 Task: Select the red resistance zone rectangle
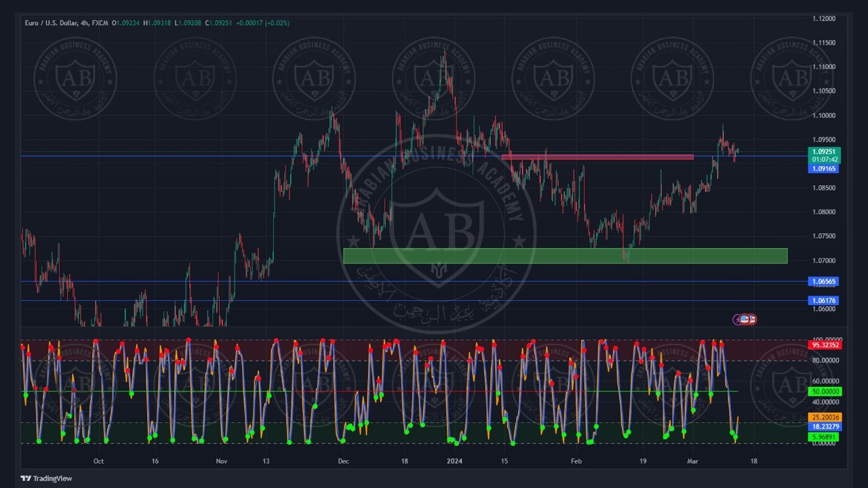(597, 157)
